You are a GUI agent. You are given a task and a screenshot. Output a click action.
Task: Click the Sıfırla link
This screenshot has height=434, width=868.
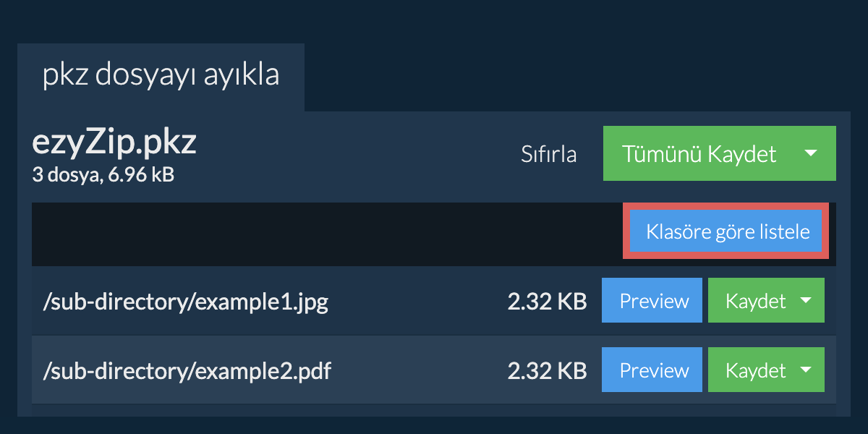click(x=549, y=154)
